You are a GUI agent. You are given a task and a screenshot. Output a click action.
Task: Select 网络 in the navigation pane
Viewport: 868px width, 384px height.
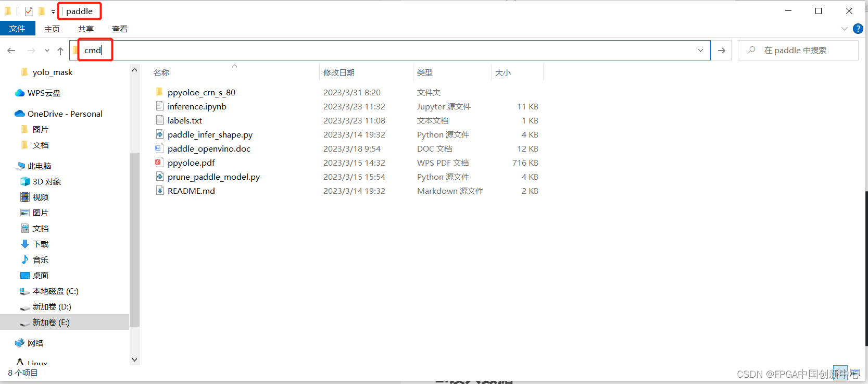(35, 343)
